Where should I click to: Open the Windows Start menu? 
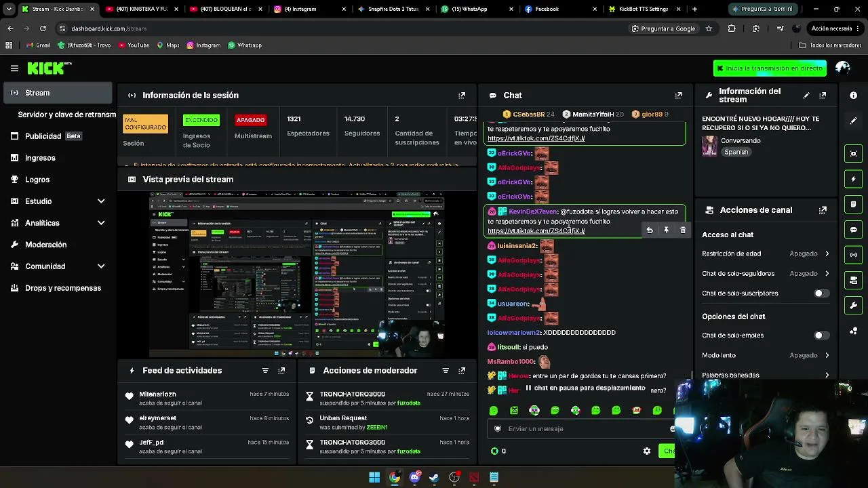[374, 477]
